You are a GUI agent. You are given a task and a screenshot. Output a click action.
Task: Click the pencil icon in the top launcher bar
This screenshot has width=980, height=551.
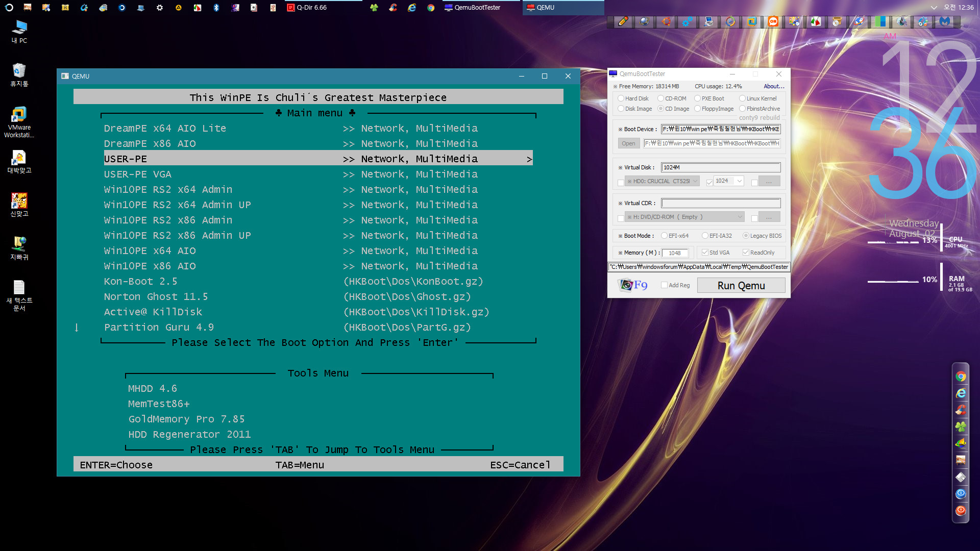[623, 21]
